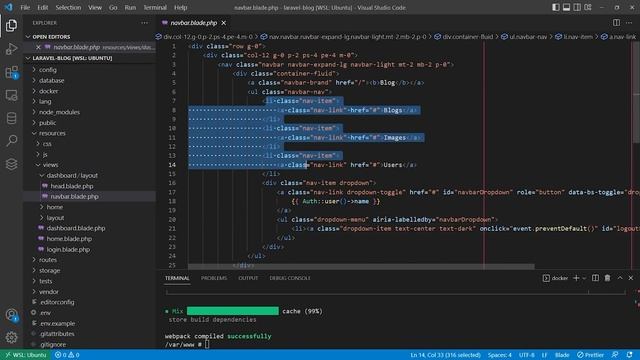
Task: Open the View menu
Action: [x=95, y=7]
